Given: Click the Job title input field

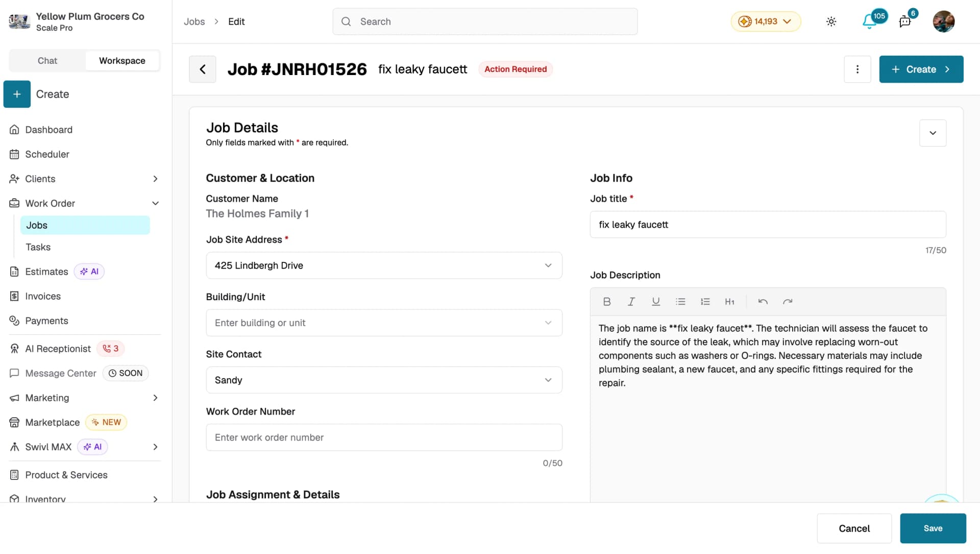Looking at the screenshot, I should [x=768, y=225].
